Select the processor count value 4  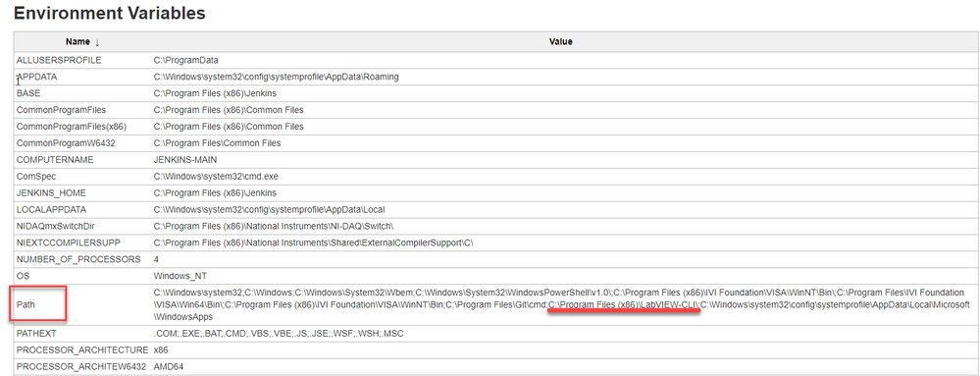coord(156,259)
